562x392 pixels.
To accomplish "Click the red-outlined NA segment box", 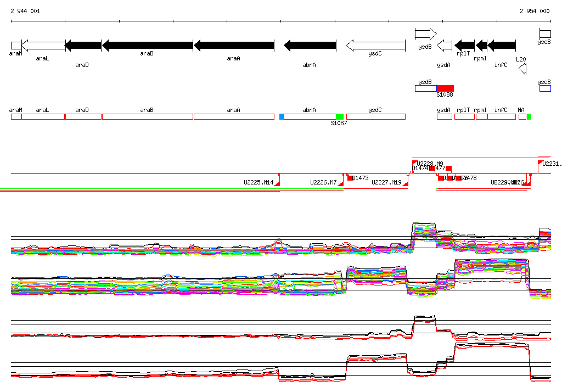I will pyautogui.click(x=522, y=116).
